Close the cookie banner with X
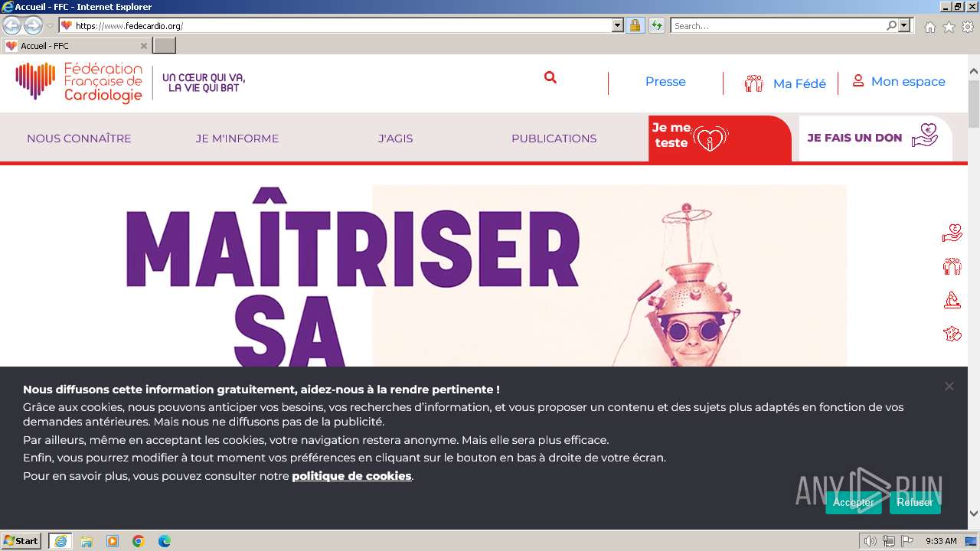 point(949,386)
